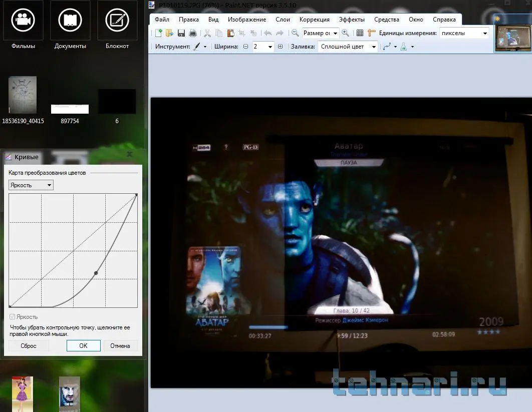
Task: Click the bottom-left curve end point
Action: point(10,306)
